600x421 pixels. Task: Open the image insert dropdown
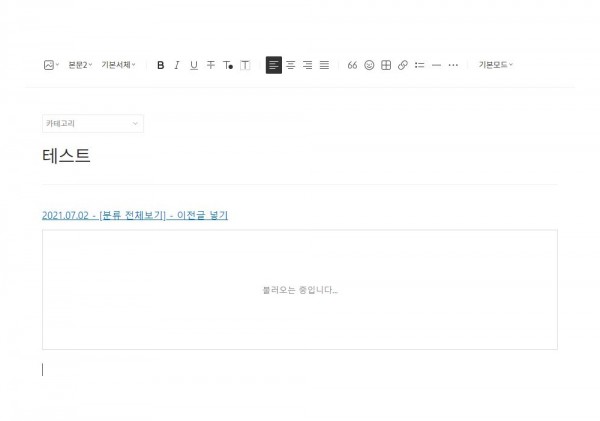(x=51, y=65)
